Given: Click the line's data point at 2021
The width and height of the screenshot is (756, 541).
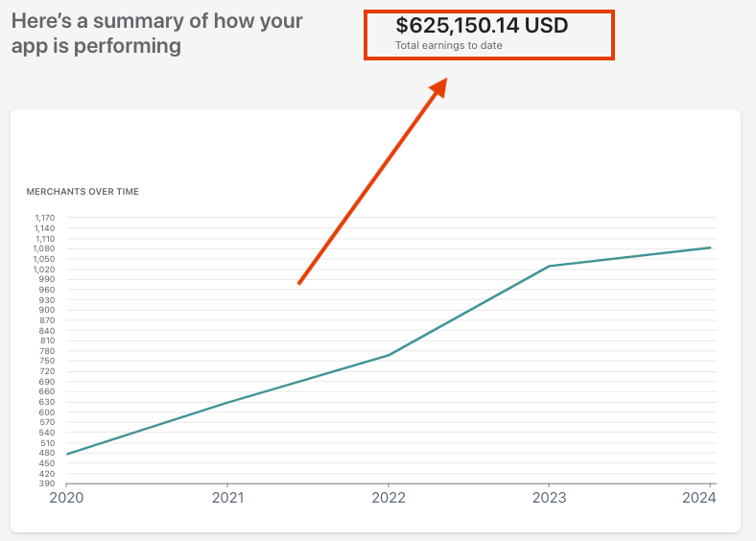Looking at the screenshot, I should pos(227,402).
